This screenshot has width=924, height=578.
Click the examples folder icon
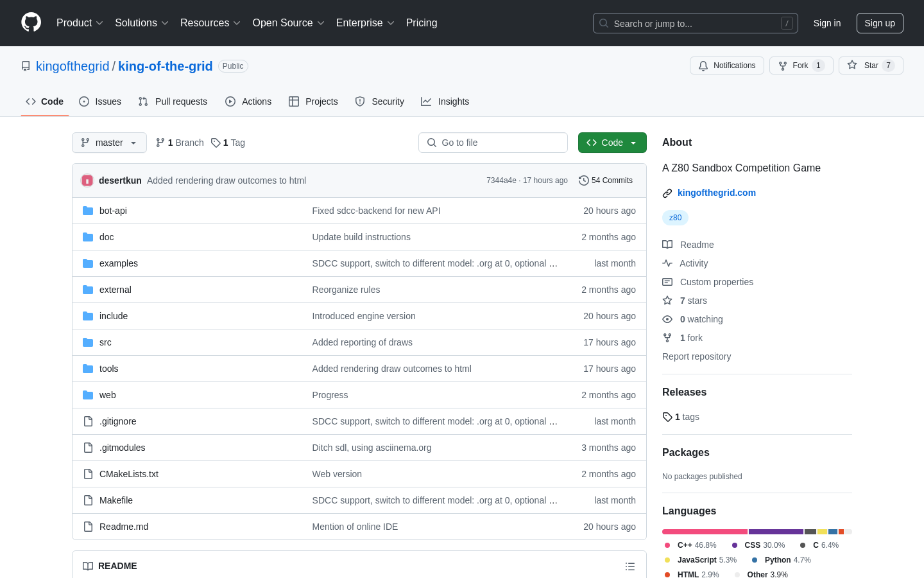(x=88, y=263)
